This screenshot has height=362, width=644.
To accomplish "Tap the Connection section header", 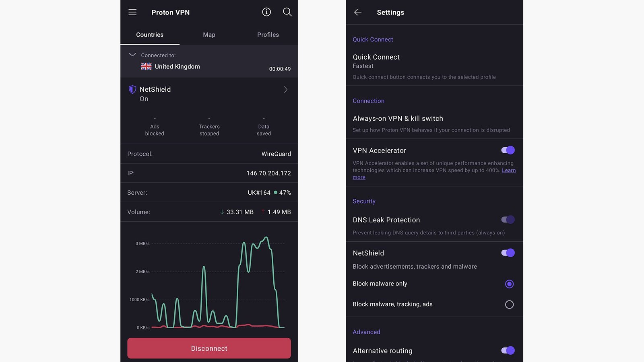I will point(368,101).
